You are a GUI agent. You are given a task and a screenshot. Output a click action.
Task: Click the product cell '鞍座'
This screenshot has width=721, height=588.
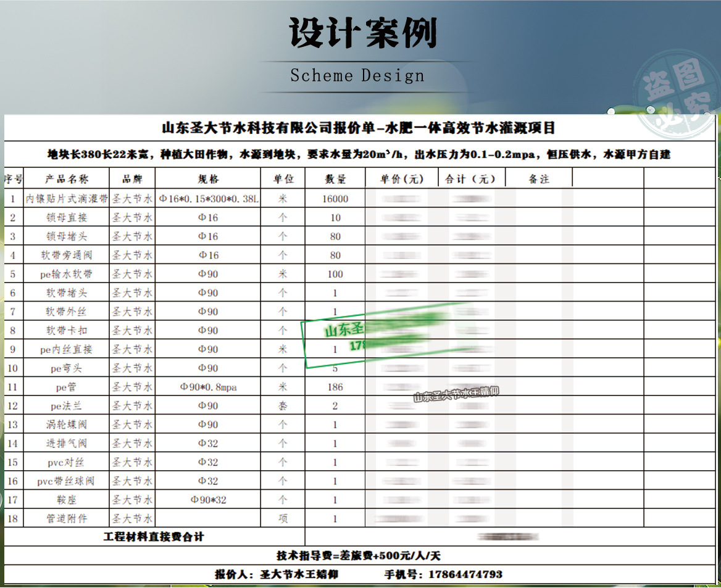coord(67,500)
